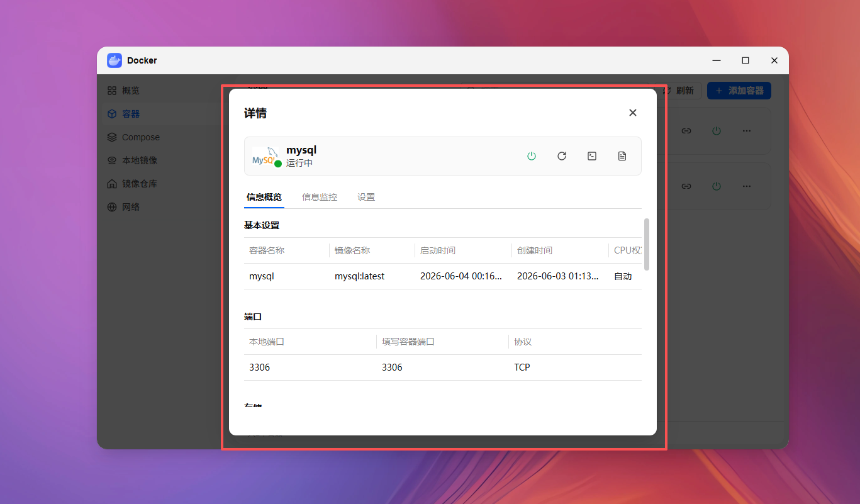Open the terminal icon for mysql

pyautogui.click(x=592, y=156)
